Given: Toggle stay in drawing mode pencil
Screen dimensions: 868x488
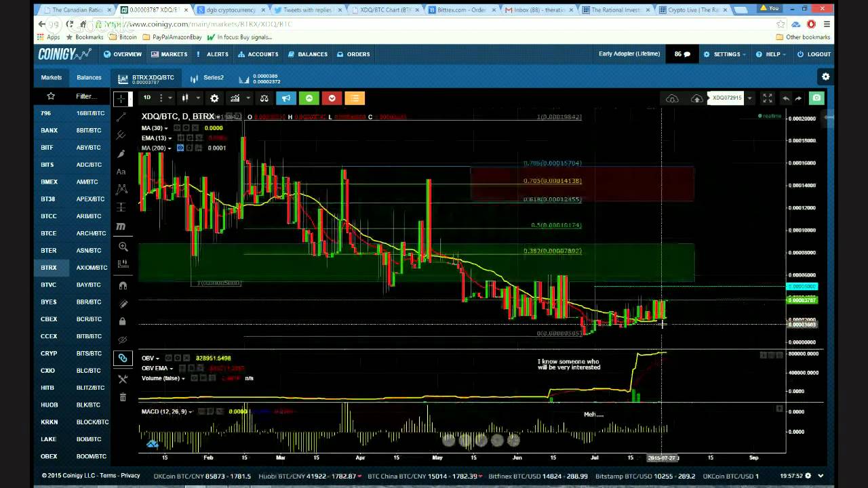Looking at the screenshot, I should click(123, 304).
